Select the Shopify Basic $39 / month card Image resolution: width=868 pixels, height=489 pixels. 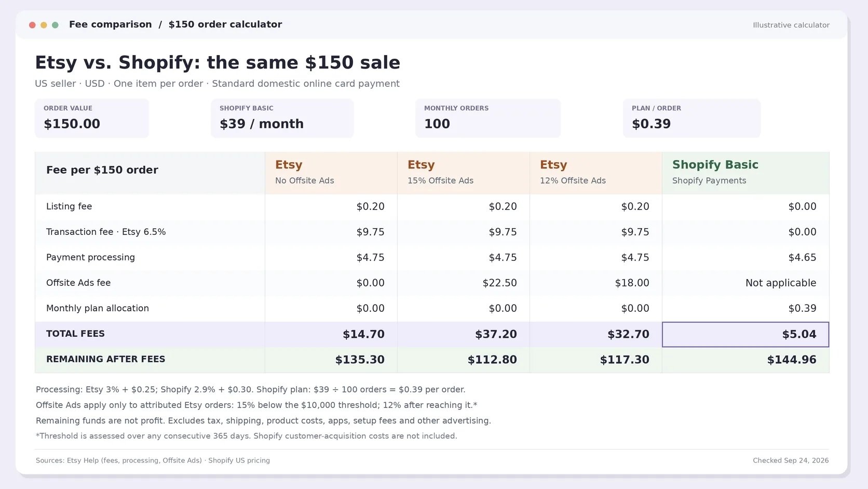point(282,118)
